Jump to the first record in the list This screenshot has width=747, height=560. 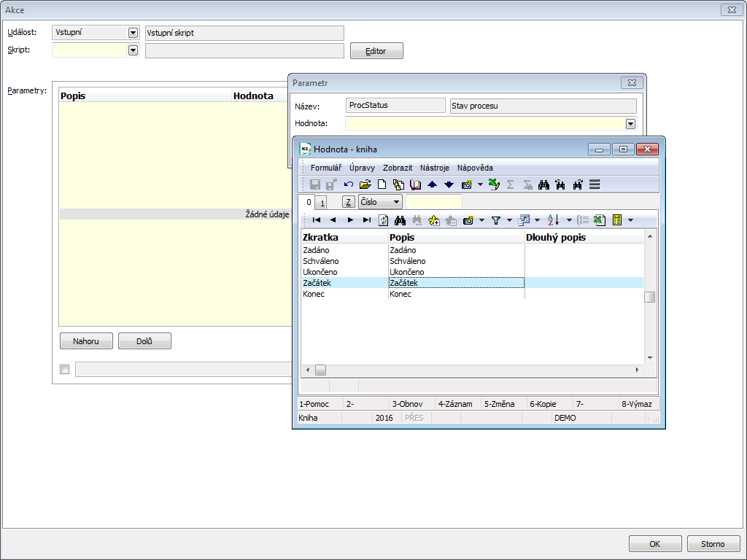tap(316, 220)
